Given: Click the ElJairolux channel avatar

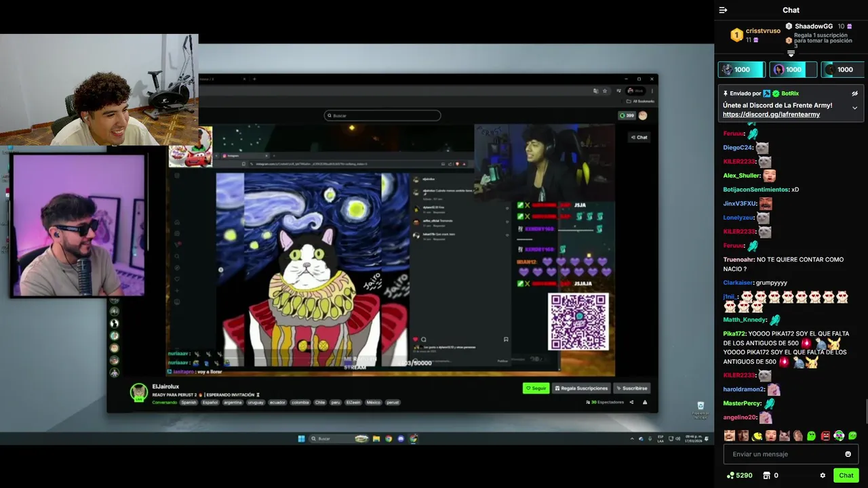Looking at the screenshot, I should (x=139, y=392).
